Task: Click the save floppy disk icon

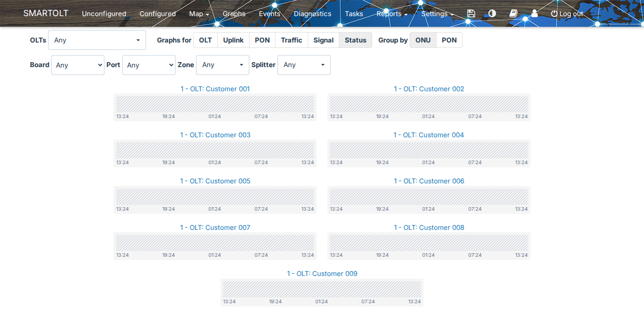Action: point(470,13)
